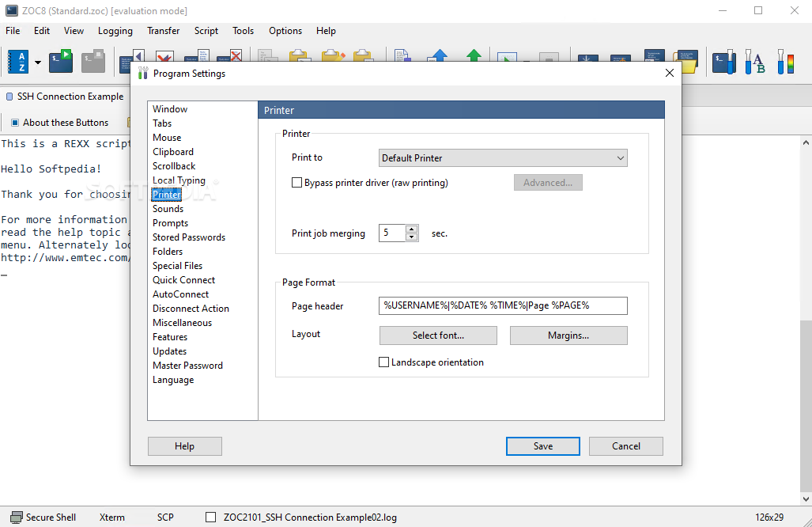Click the disabled Advanced button
The height and width of the screenshot is (527, 812).
548,183
